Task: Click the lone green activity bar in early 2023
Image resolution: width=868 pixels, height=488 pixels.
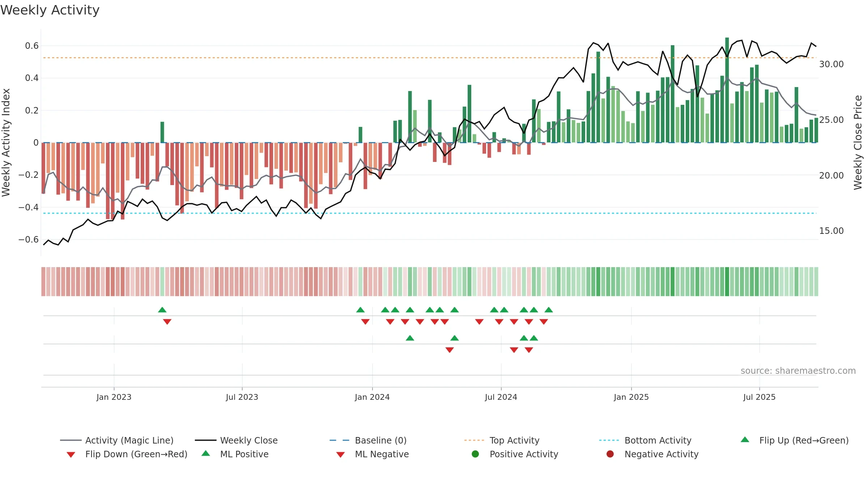Action: point(162,132)
